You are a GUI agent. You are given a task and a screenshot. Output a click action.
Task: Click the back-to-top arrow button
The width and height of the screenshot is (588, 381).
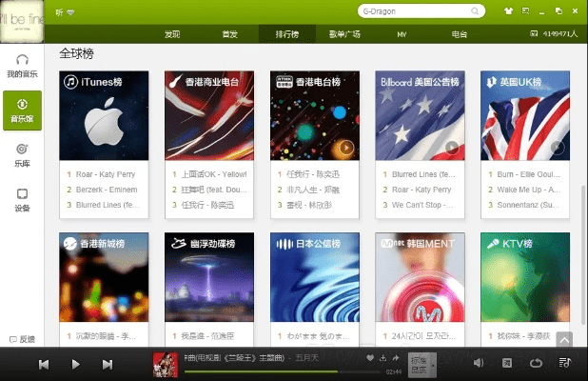click(x=564, y=340)
